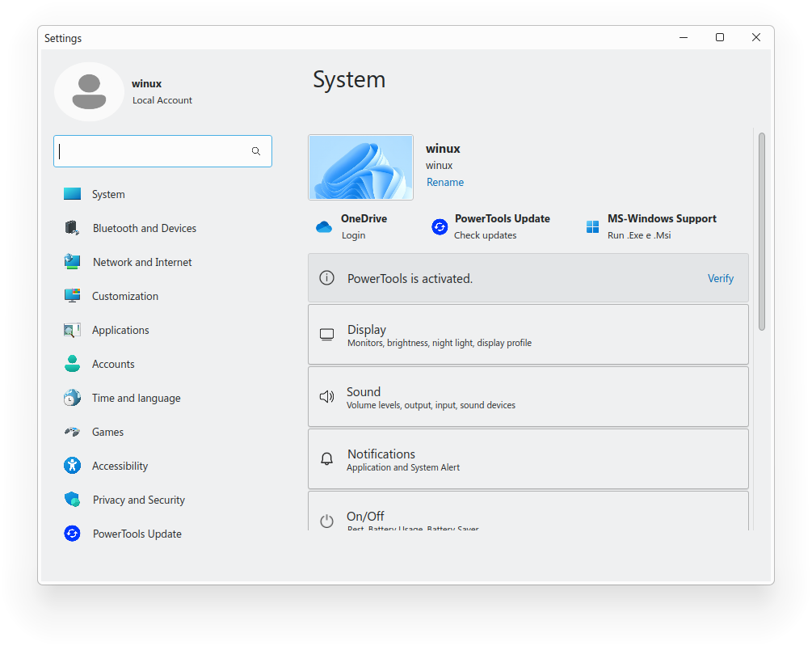The width and height of the screenshot is (812, 646).
Task: Click the vertical scrollbar thumb
Action: [x=761, y=231]
